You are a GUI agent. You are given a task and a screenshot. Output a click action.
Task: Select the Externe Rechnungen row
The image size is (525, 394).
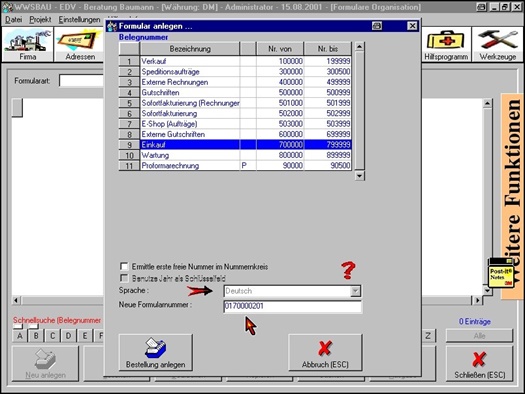pos(235,82)
